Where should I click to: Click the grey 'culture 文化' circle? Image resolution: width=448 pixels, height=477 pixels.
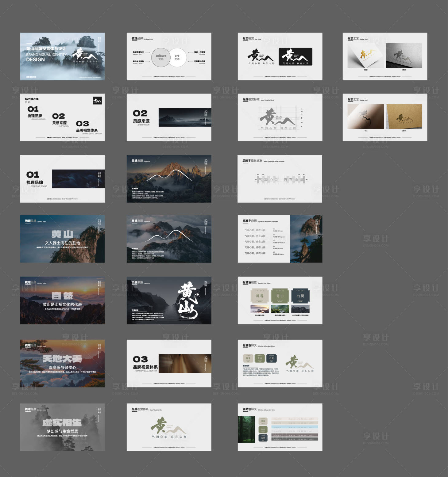pyautogui.click(x=160, y=57)
